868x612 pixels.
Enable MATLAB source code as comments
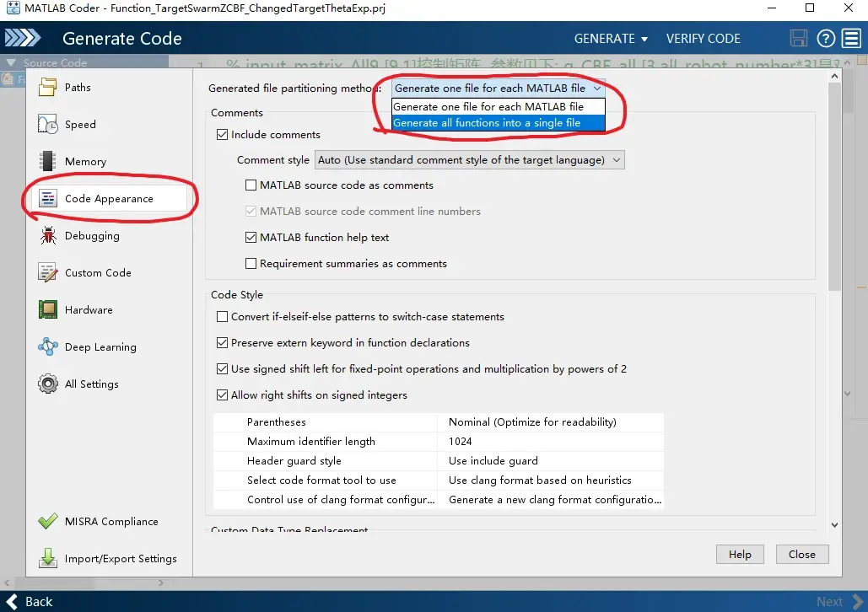251,185
